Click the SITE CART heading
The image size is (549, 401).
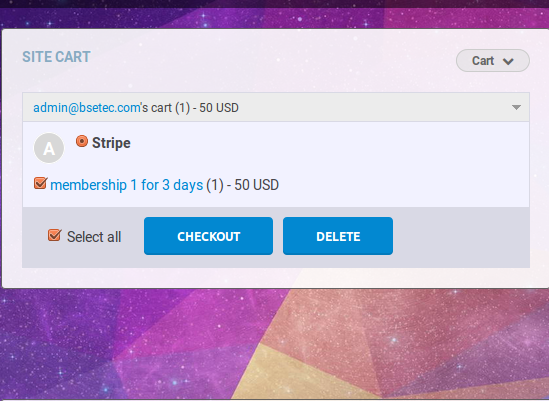click(56, 57)
